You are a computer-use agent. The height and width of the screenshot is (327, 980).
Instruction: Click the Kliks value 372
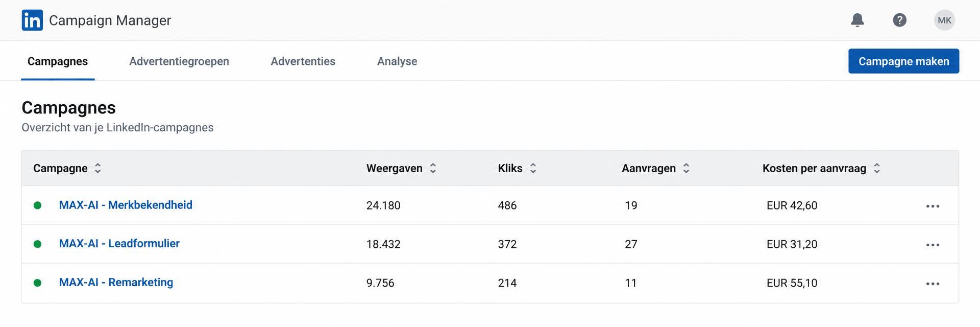507,244
